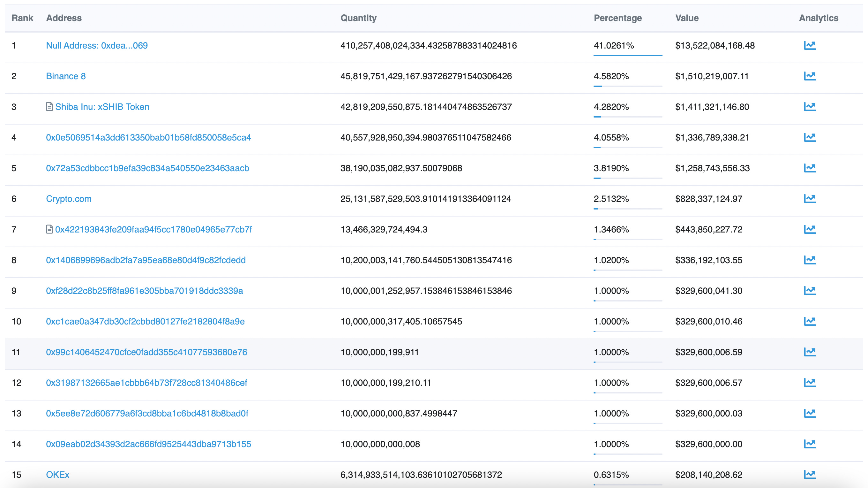
Task: Select the 3.8190% percentage text
Action: [611, 168]
